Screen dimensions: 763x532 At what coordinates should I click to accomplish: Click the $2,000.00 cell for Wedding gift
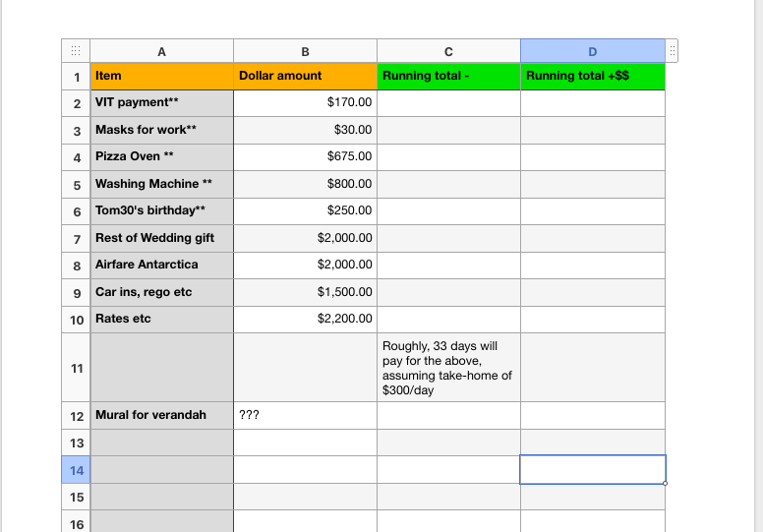coord(305,239)
